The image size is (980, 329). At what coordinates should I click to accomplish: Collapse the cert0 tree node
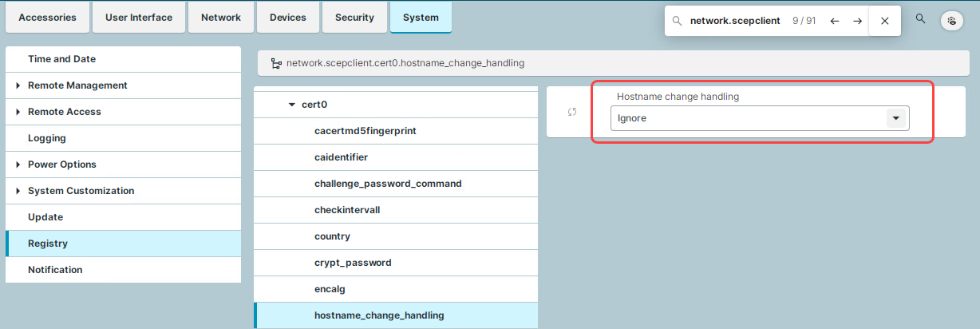click(x=291, y=105)
